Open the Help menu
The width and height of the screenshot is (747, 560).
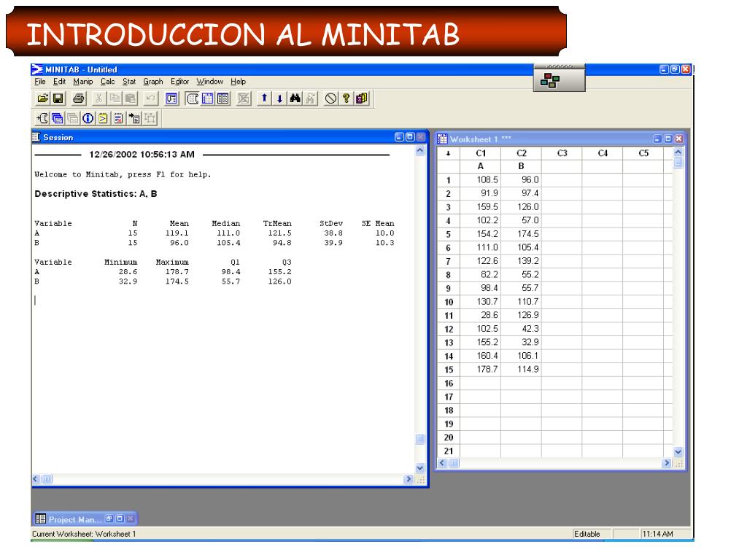[239, 82]
